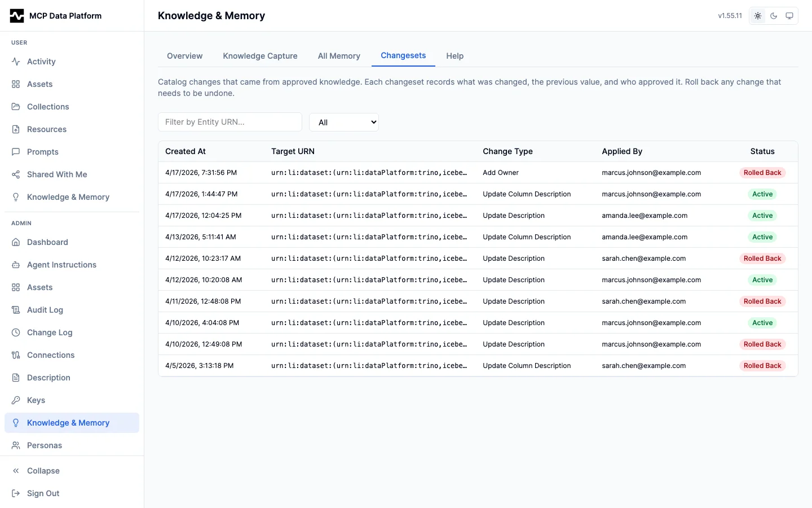The width and height of the screenshot is (812, 508).
Task: Click Sign Out in the sidebar
Action: 43,493
